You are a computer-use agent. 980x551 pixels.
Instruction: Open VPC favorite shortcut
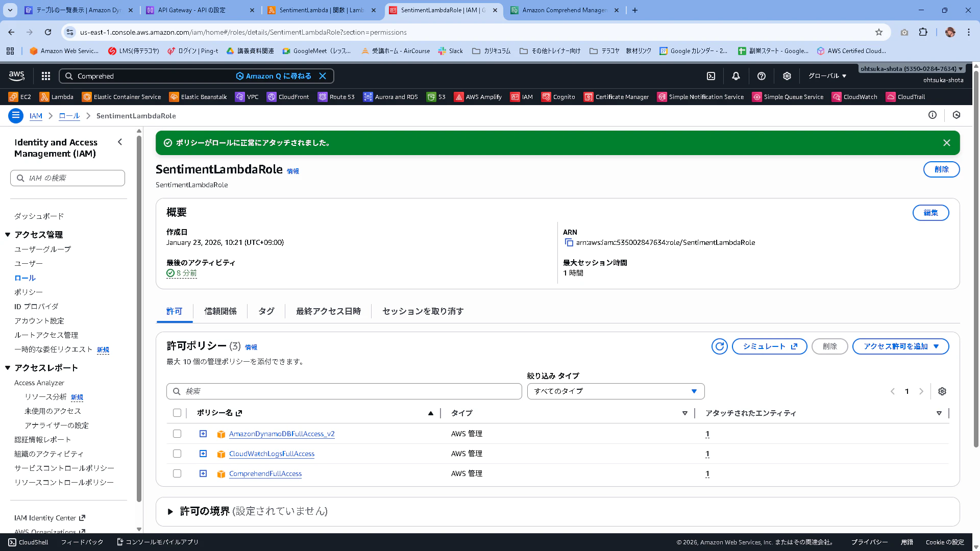point(247,97)
